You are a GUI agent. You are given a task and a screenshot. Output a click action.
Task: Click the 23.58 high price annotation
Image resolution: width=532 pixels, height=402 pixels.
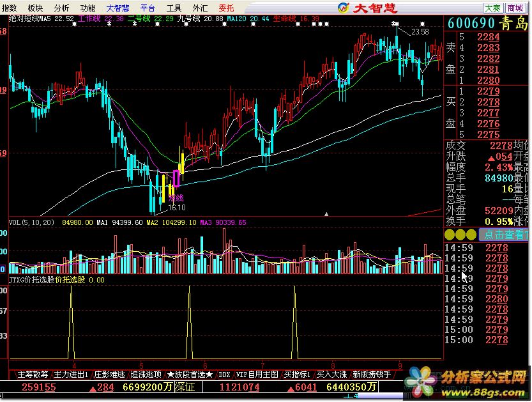[x=420, y=32]
